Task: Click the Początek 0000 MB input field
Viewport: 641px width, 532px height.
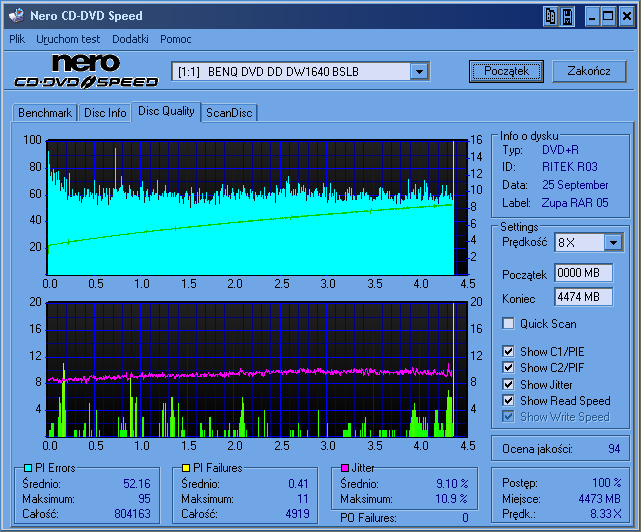Action: click(x=583, y=273)
